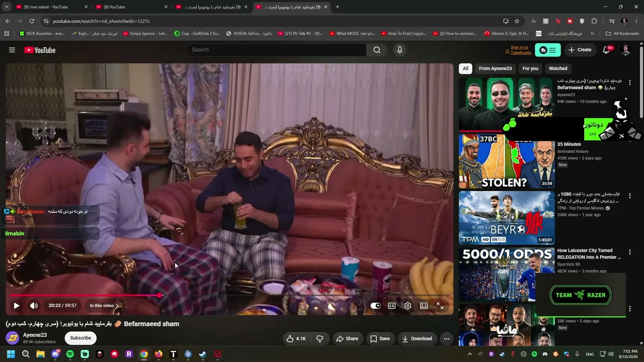The height and width of the screenshot is (362, 644).
Task: Open the Chrome apps grid shortcut
Action: [7, 34]
